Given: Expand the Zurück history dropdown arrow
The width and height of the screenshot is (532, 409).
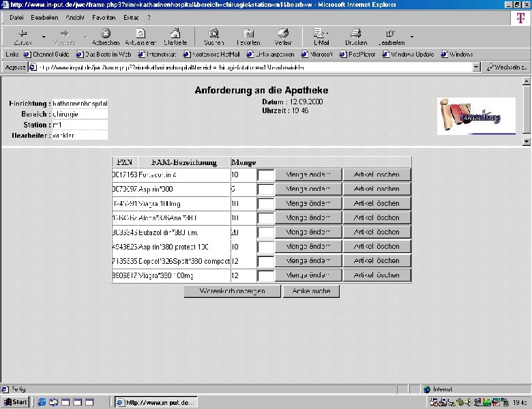Looking at the screenshot, I should (44, 37).
